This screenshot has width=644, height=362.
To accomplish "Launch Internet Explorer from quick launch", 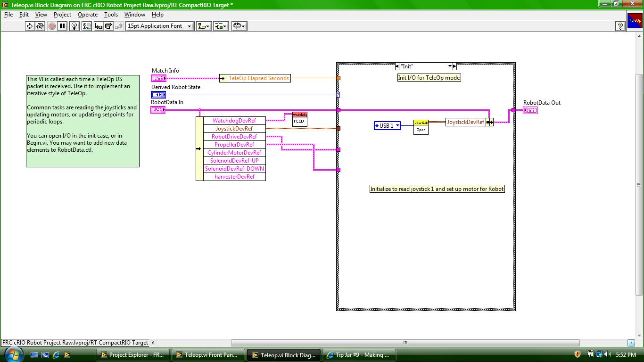I will (x=56, y=355).
